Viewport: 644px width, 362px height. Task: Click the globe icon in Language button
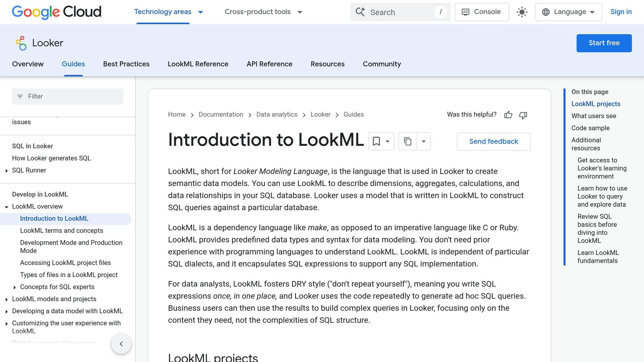546,12
